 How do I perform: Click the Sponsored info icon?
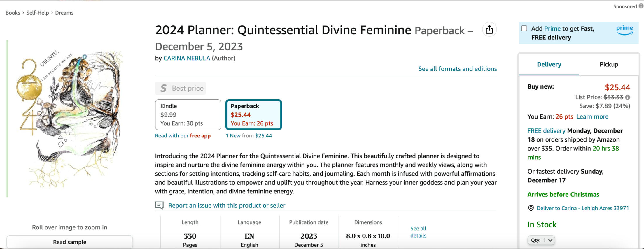(641, 6)
